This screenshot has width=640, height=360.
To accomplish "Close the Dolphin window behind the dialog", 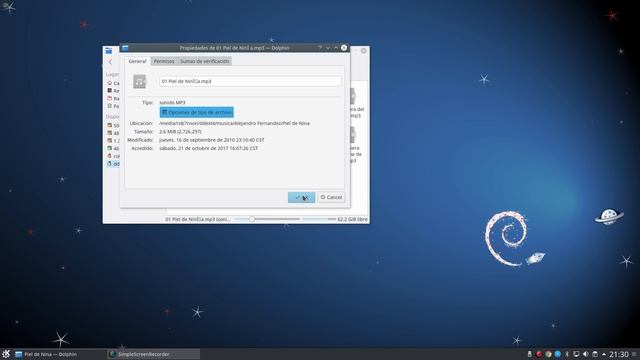I will 364,51.
